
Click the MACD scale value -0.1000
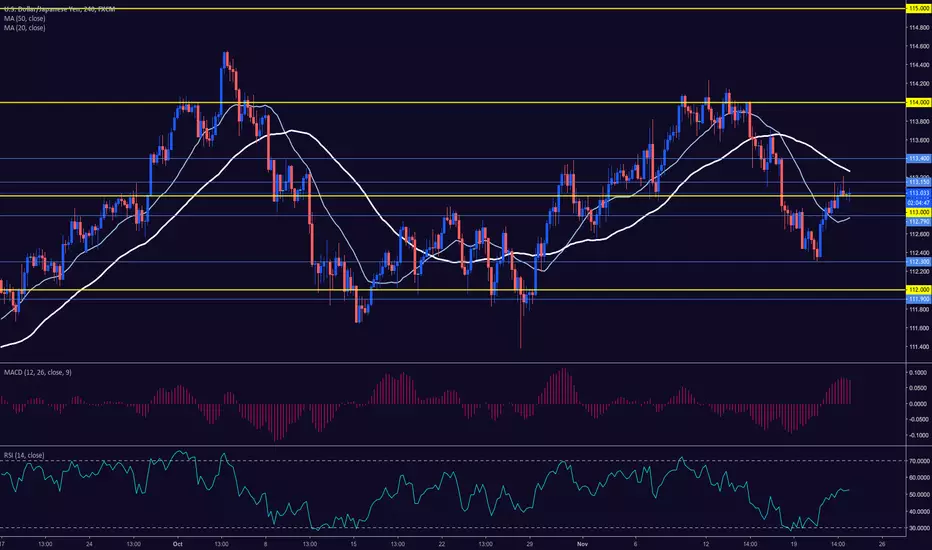[x=918, y=435]
